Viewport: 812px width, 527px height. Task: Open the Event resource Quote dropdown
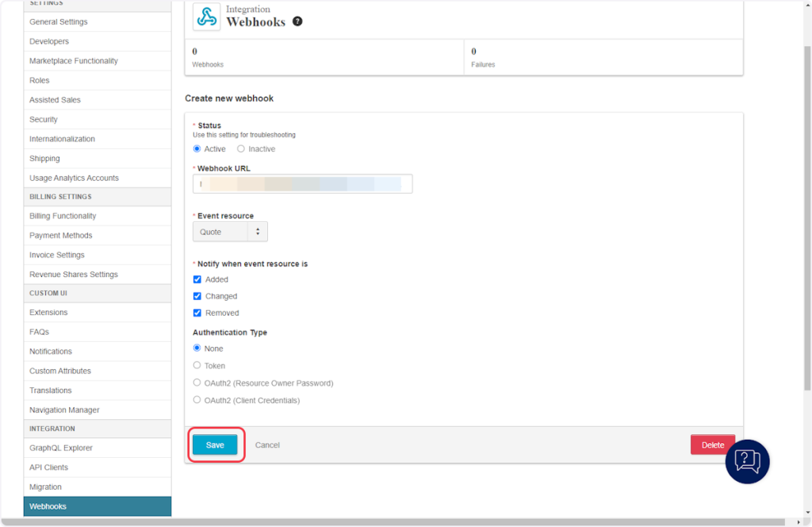pyautogui.click(x=230, y=232)
